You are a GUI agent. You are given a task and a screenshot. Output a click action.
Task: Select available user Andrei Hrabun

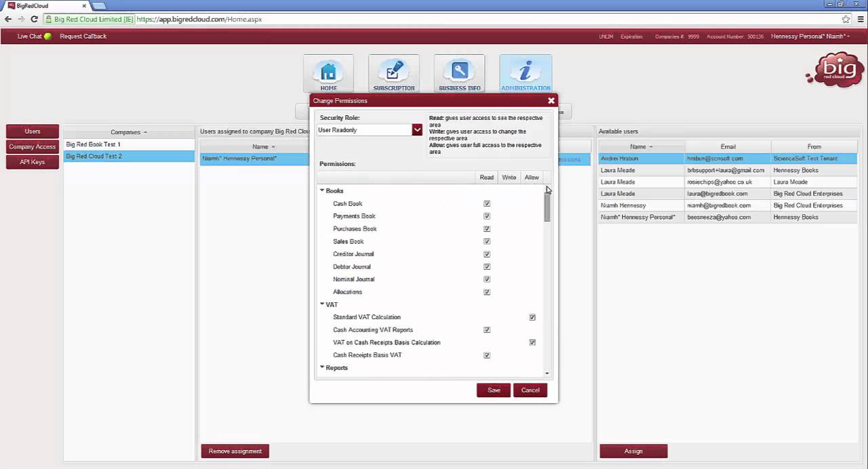pyautogui.click(x=728, y=159)
